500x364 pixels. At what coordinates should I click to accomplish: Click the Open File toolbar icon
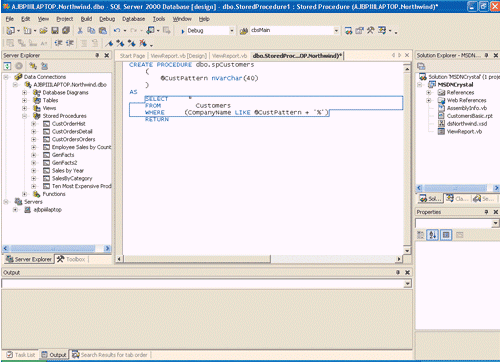pyautogui.click(x=43, y=31)
